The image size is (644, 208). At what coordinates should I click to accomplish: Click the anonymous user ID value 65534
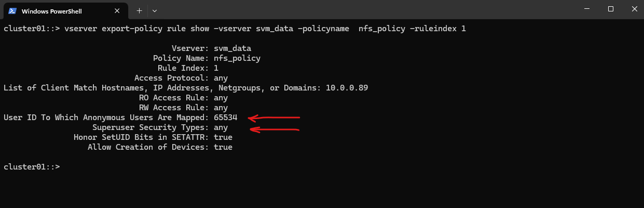[x=225, y=118]
